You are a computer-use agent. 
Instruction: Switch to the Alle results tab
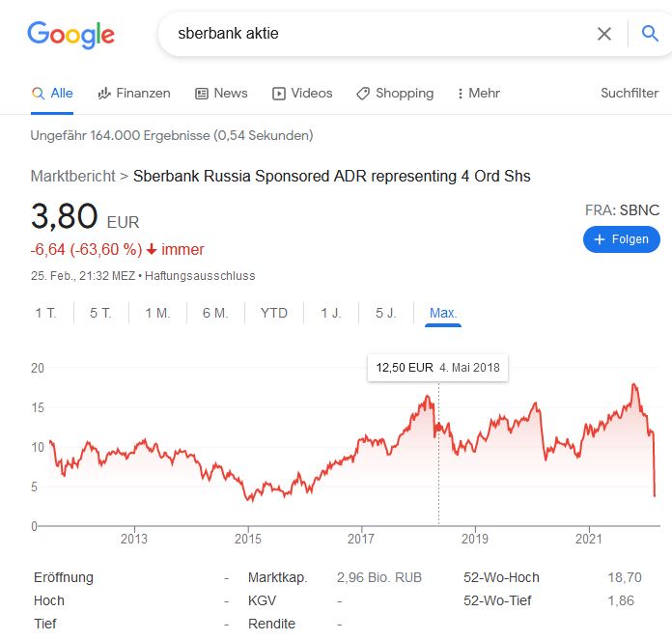(x=52, y=94)
